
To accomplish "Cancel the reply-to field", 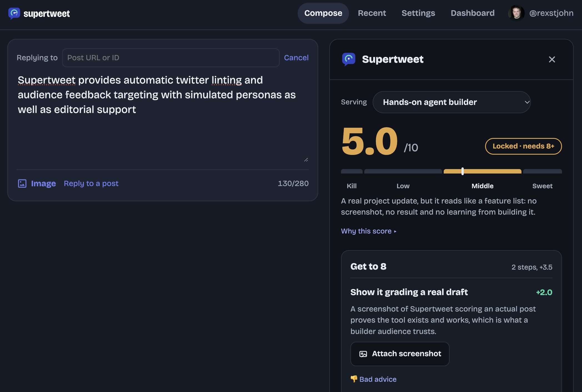I will click(296, 57).
